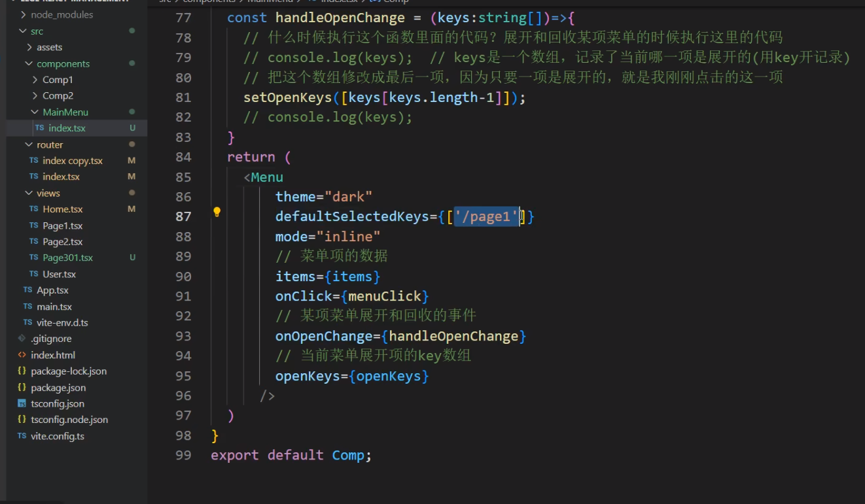
Task: Click openKeys={openKeys} on line 95
Action: click(352, 376)
